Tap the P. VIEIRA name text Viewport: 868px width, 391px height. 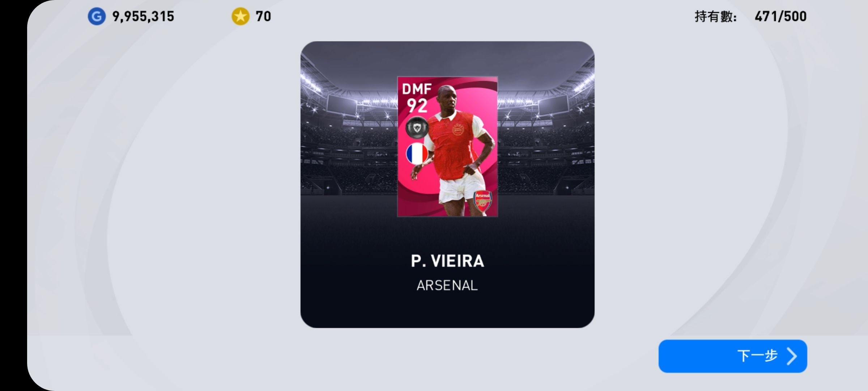pyautogui.click(x=447, y=261)
